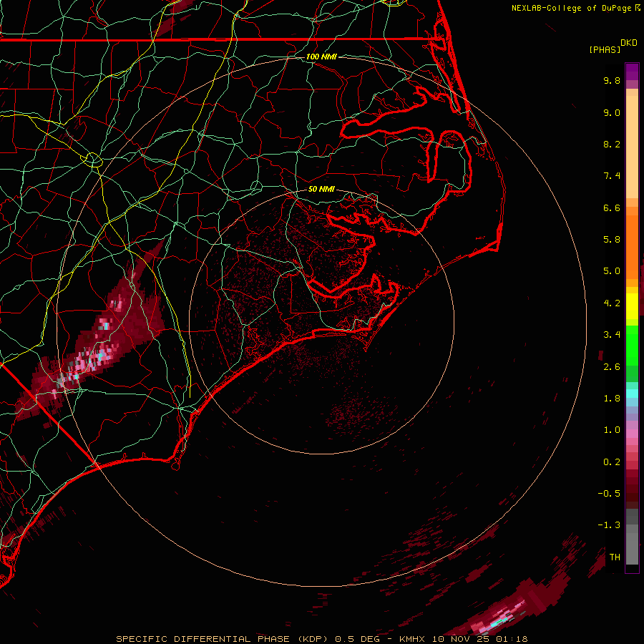
Task: Click the 2.6 value on the color scale
Action: pyautogui.click(x=612, y=367)
